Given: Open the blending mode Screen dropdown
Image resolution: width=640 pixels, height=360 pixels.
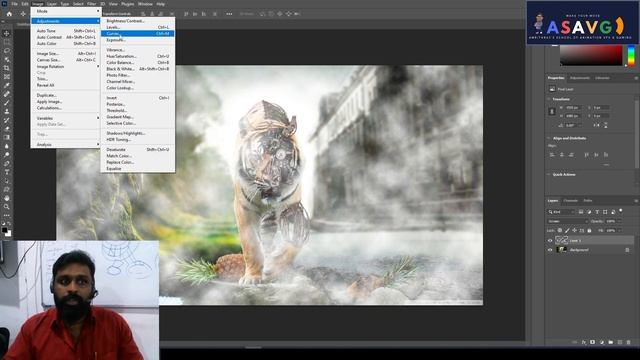Looking at the screenshot, I should pos(568,221).
